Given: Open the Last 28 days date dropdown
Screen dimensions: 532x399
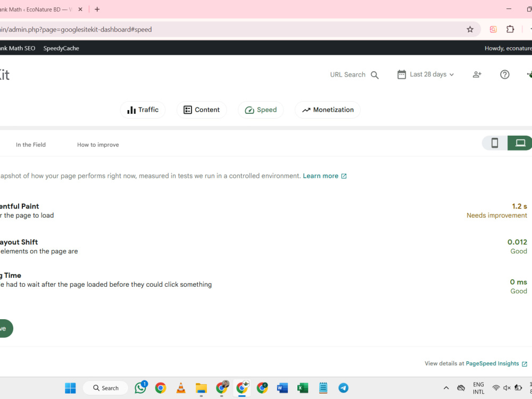Looking at the screenshot, I should 426,74.
